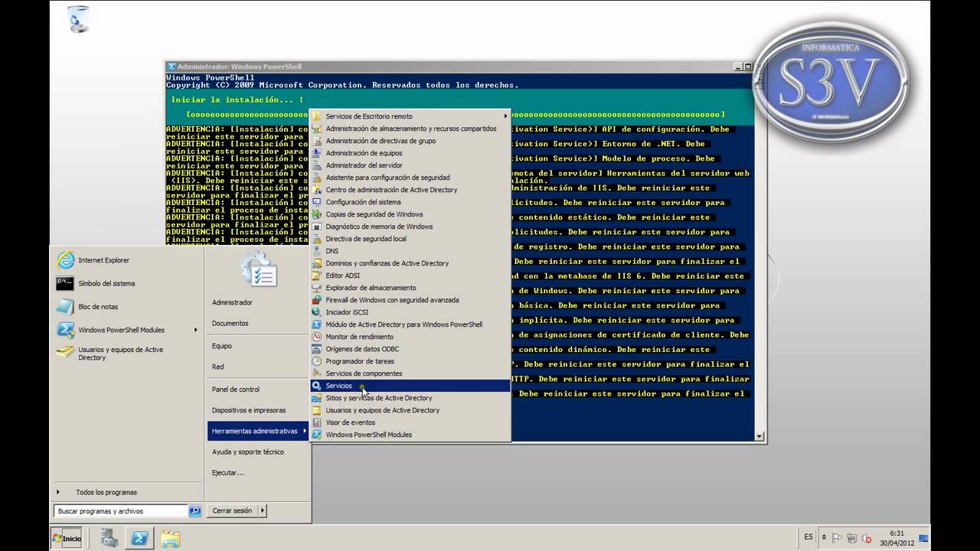Screen dimensions: 980x551
Task: Click the network tray icon
Action: tap(851, 538)
